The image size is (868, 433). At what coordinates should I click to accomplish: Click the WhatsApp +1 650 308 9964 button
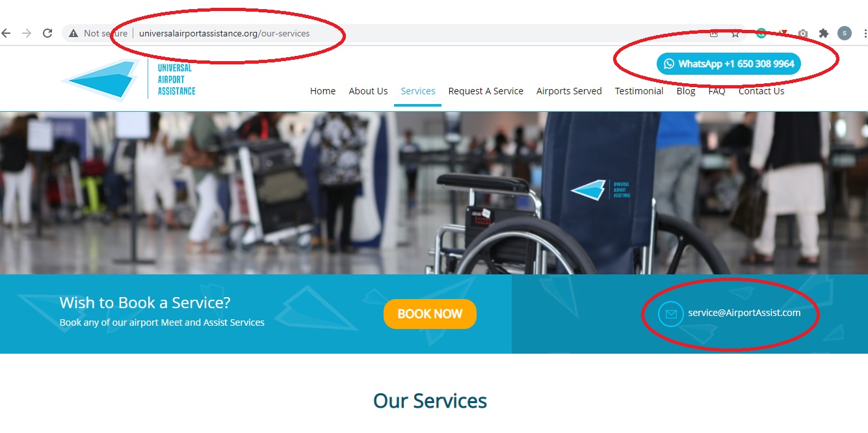coord(729,64)
